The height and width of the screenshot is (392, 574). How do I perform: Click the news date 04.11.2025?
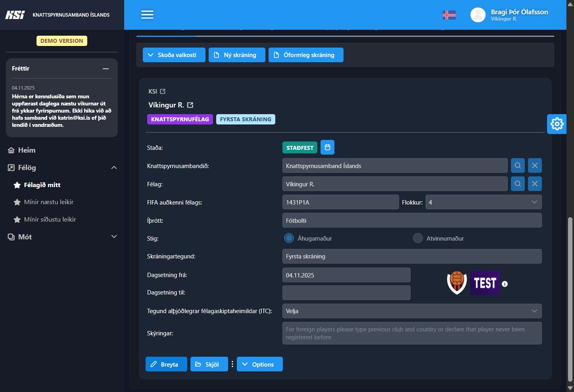tap(23, 88)
